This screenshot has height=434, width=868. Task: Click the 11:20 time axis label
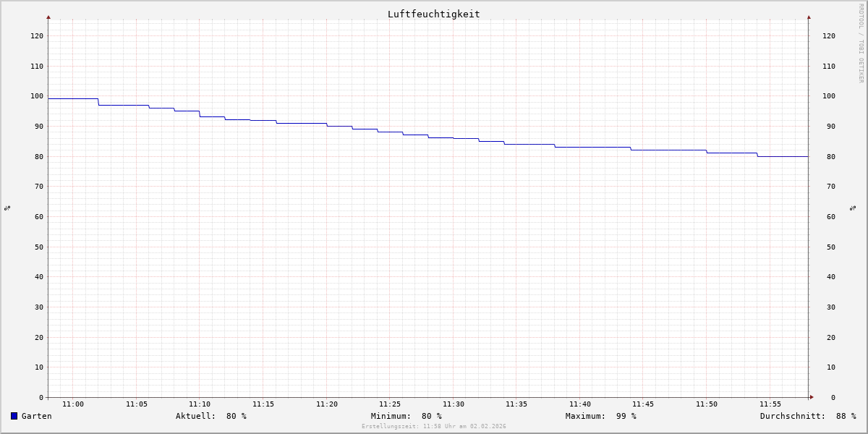point(327,404)
